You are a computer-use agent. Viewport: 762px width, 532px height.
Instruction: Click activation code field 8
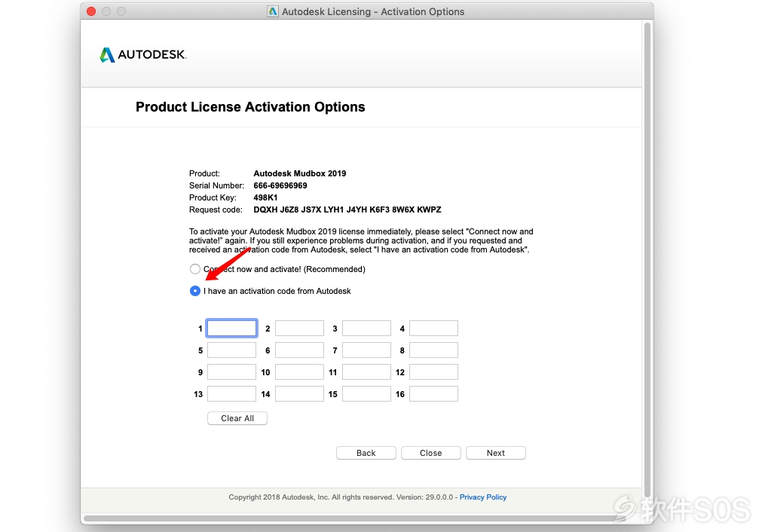(433, 350)
